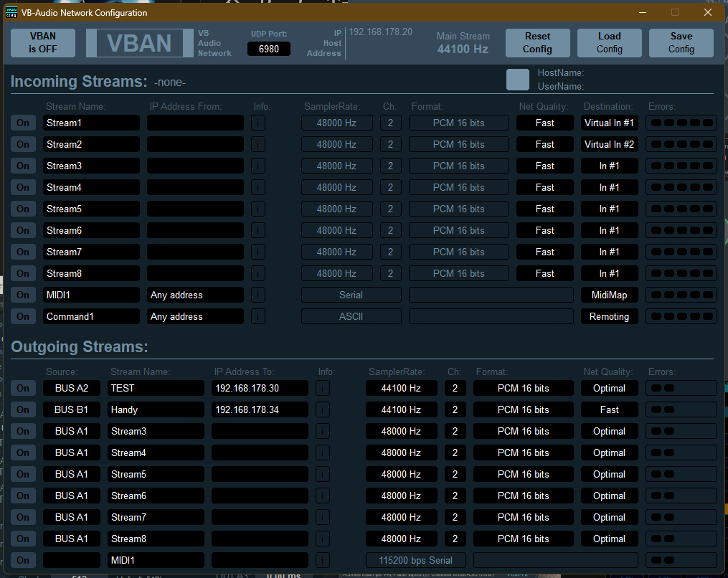This screenshot has height=578, width=728.
Task: Enable incoming Command1 stream
Action: tap(23, 317)
